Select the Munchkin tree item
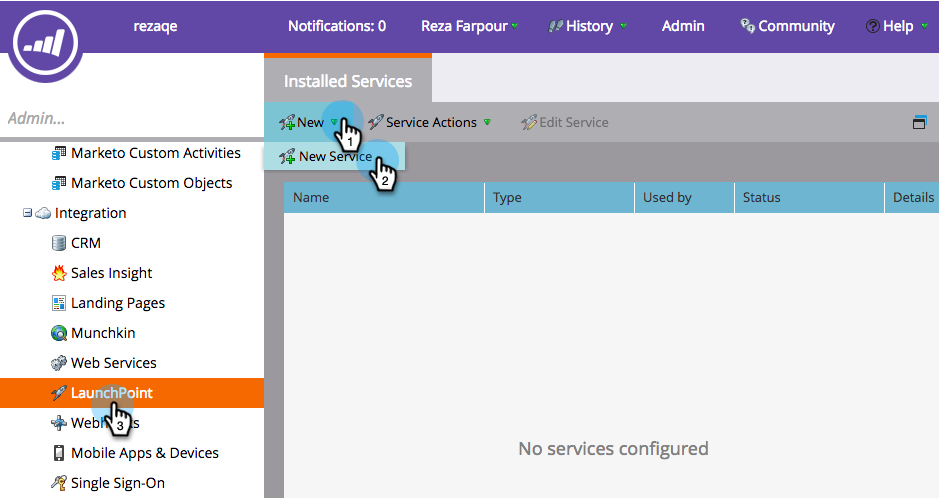This screenshot has height=498, width=940. [103, 333]
